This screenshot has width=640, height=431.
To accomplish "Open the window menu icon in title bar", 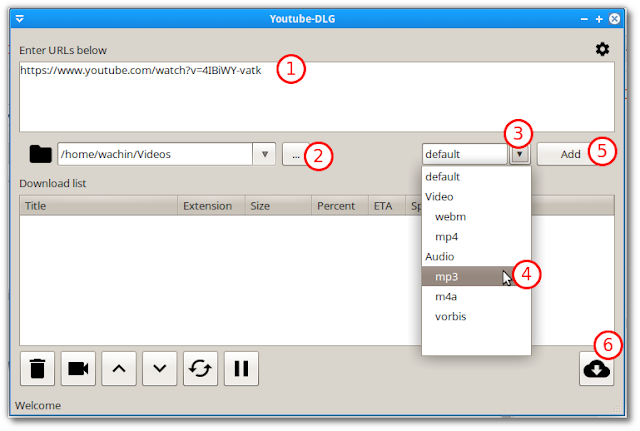I will click(x=20, y=19).
